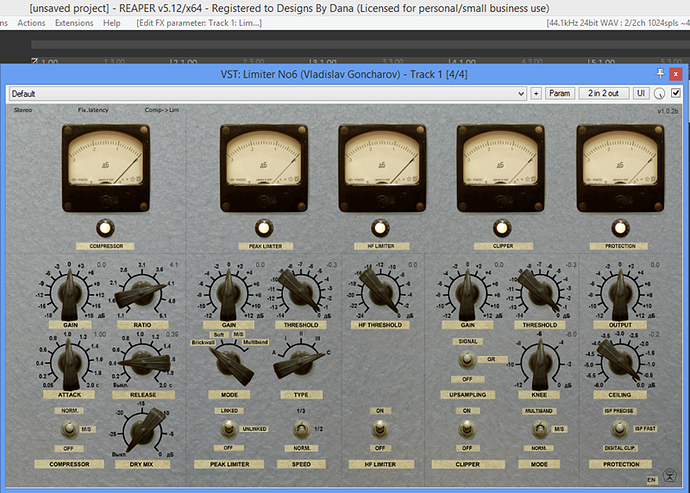This screenshot has width=690, height=493.
Task: Flip the Protection ISP PRECISE switch
Action: pyautogui.click(x=619, y=429)
